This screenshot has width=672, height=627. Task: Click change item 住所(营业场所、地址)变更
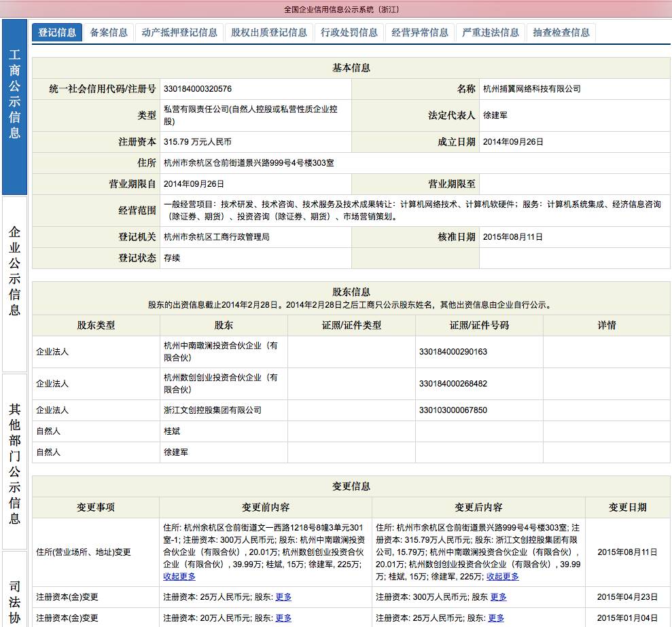coord(83,552)
